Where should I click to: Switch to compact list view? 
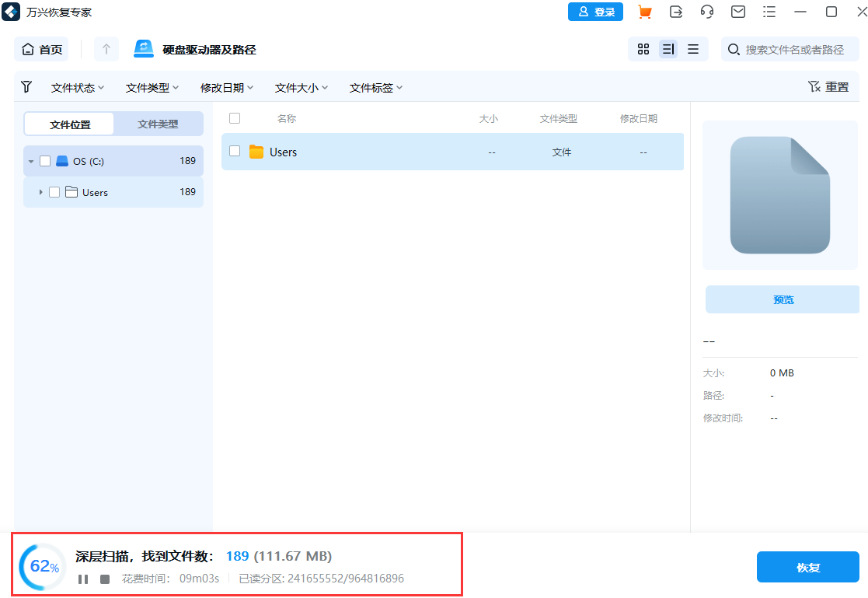(694, 48)
